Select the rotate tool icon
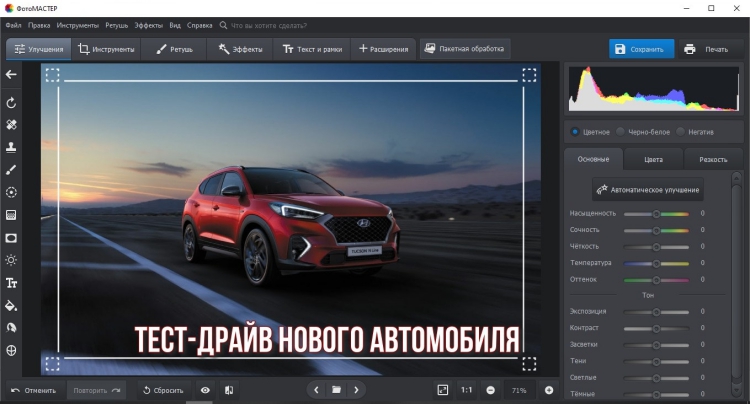Viewport: 750px width, 404px height. coord(11,102)
